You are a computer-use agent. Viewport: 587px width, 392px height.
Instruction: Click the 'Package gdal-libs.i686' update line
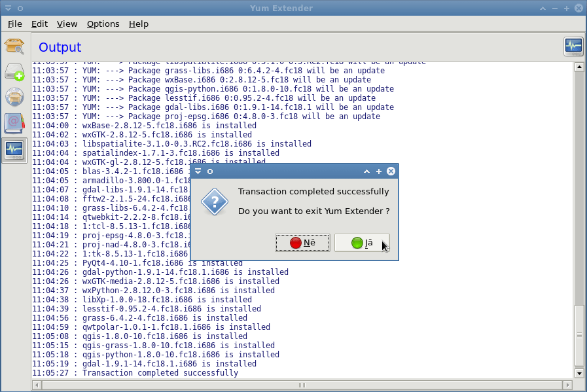(x=213, y=107)
